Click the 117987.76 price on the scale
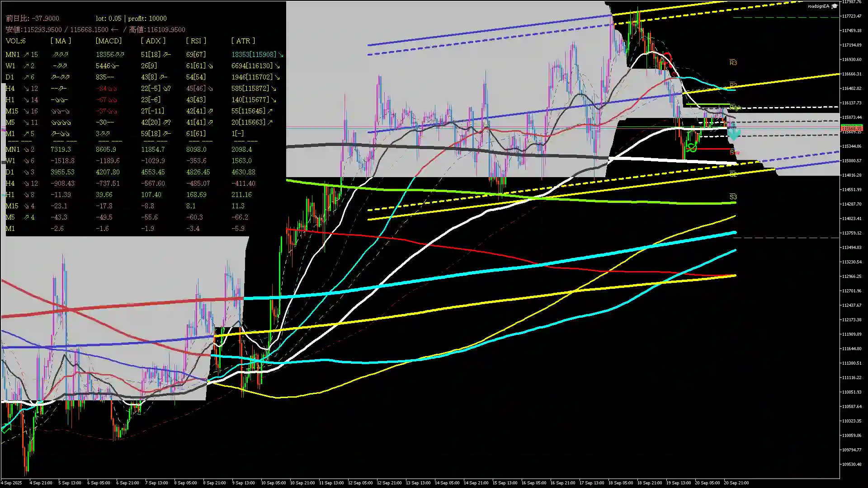 [851, 2]
